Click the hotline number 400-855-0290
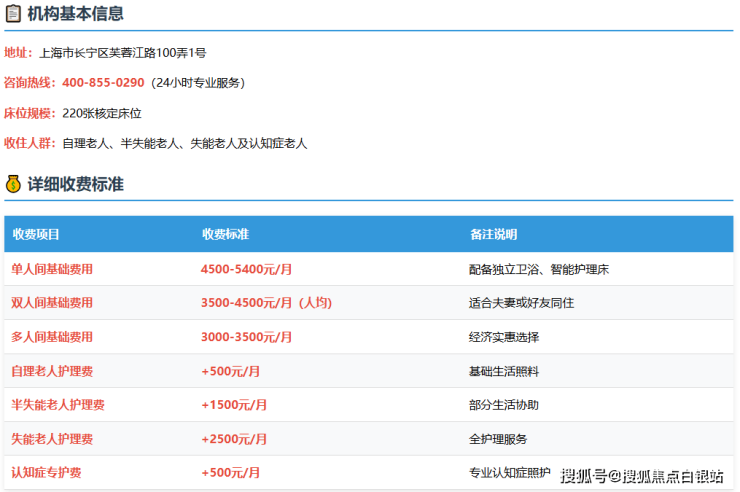Image resolution: width=740 pixels, height=492 pixels. [x=103, y=83]
